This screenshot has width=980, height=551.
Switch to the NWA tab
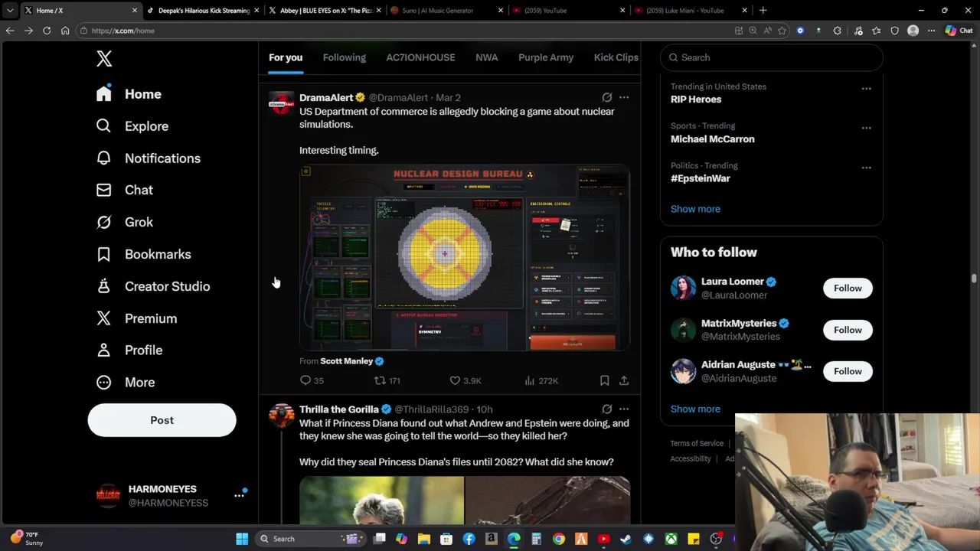(486, 57)
